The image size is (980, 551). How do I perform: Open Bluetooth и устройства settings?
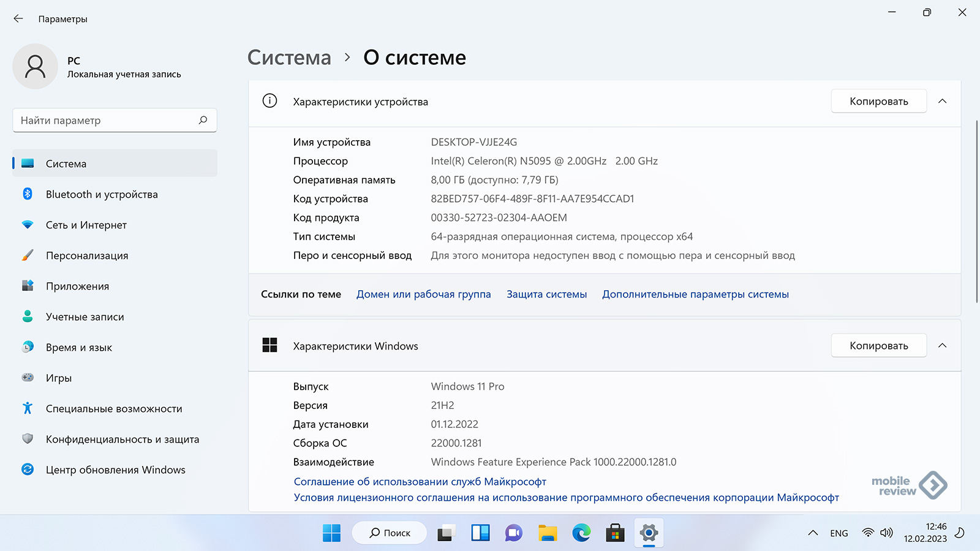[115, 194]
